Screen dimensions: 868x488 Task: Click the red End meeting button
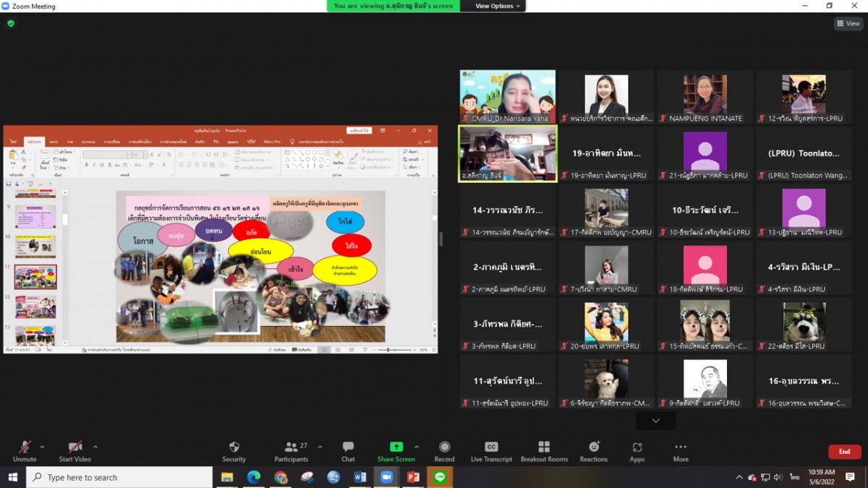(x=844, y=452)
